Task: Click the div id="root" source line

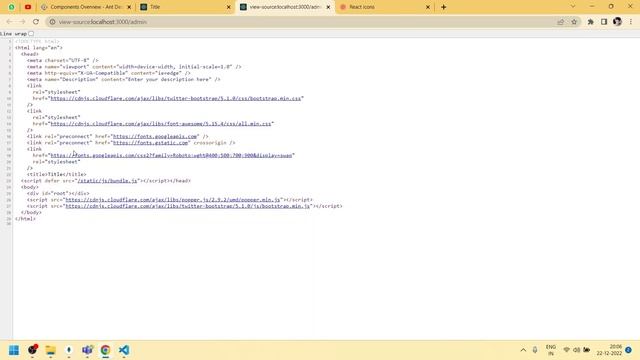Action: pos(58,193)
